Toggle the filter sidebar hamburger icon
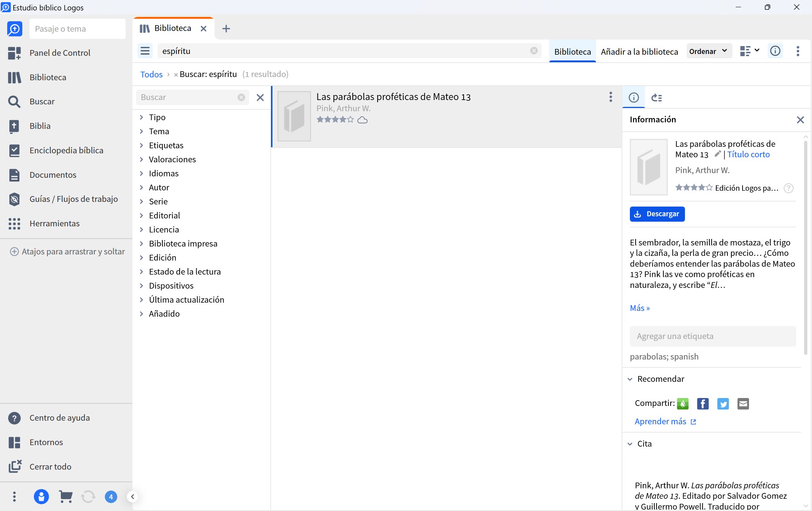 (x=145, y=51)
